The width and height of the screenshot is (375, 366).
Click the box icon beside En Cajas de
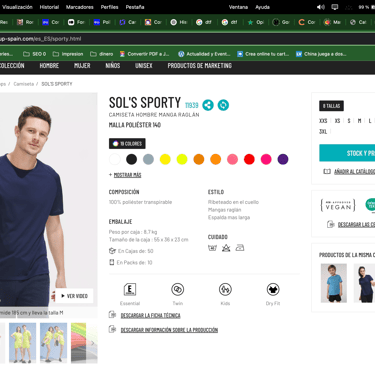[112, 251]
